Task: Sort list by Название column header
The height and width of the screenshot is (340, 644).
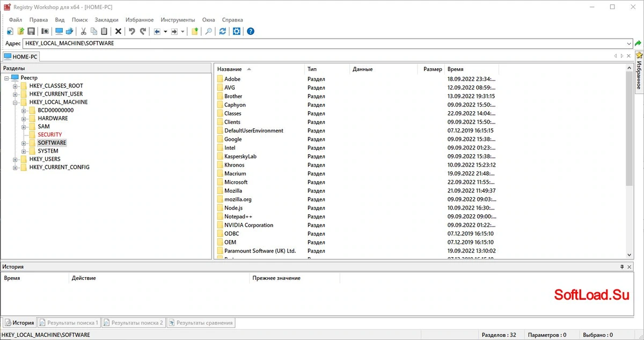Action: point(259,69)
